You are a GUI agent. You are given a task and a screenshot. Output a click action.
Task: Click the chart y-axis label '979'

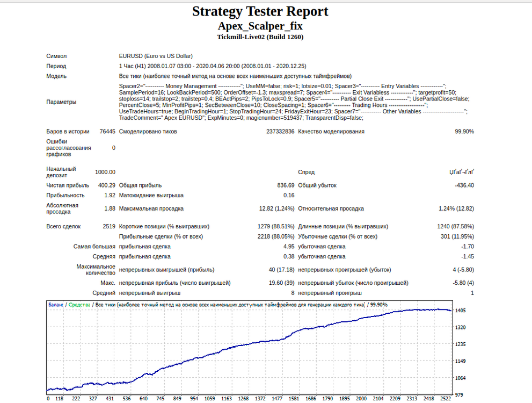(x=459, y=394)
